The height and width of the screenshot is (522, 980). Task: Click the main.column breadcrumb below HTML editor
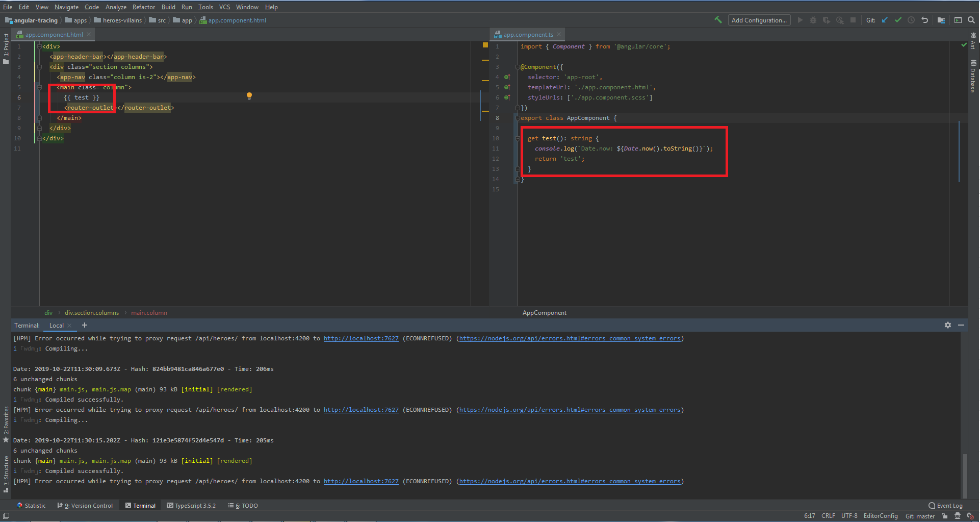(149, 313)
